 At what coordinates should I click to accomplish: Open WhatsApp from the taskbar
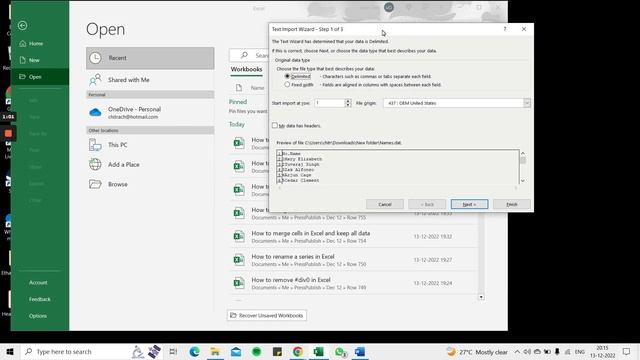point(340,352)
